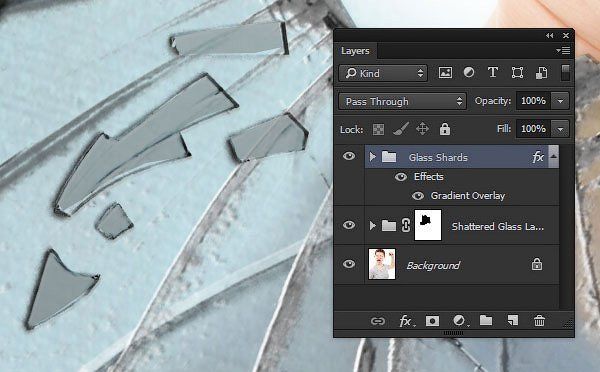This screenshot has width=600, height=372.
Task: Select the Background layer name
Action: pyautogui.click(x=433, y=265)
